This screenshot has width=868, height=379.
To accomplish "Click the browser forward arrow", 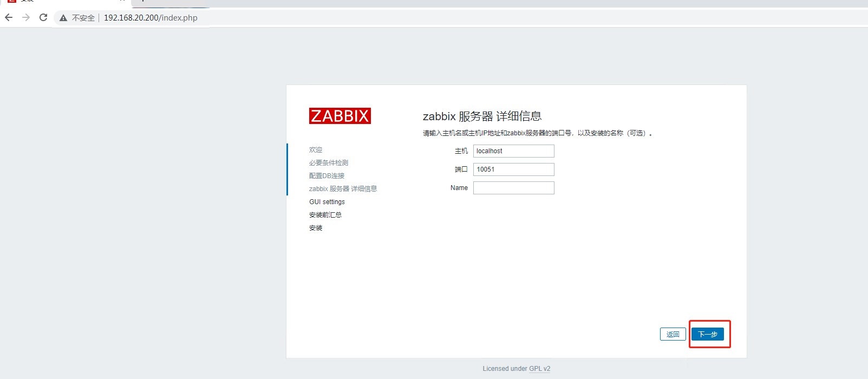I will [26, 17].
